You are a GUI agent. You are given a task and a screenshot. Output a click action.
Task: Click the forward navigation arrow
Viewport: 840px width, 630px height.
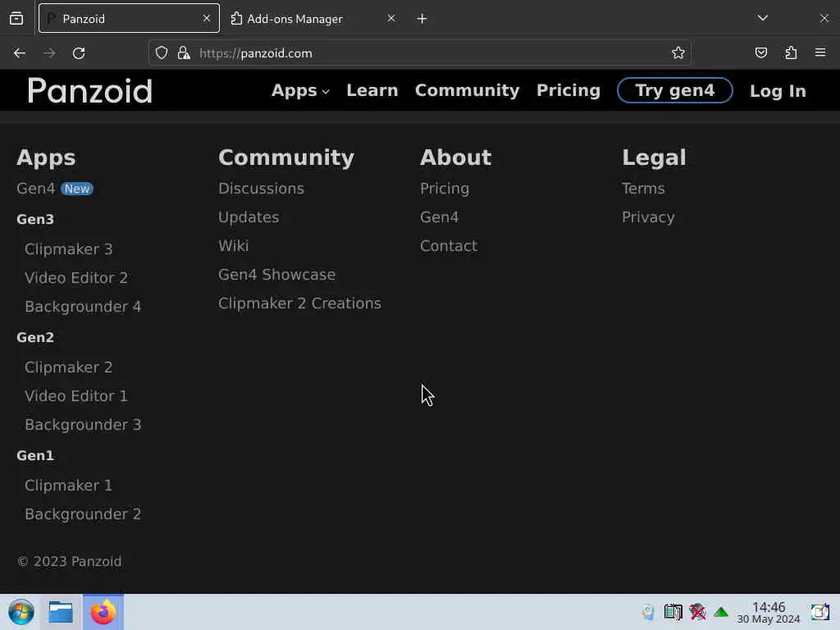[x=49, y=53]
